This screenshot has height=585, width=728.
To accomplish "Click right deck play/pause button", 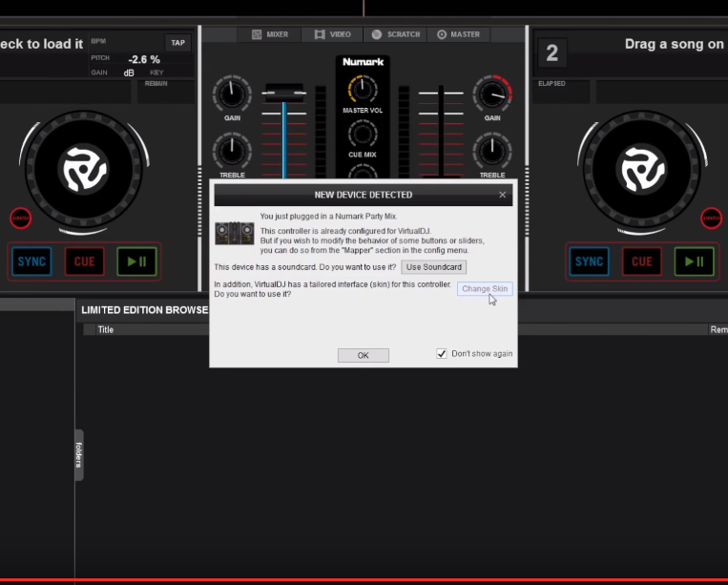I will [695, 261].
